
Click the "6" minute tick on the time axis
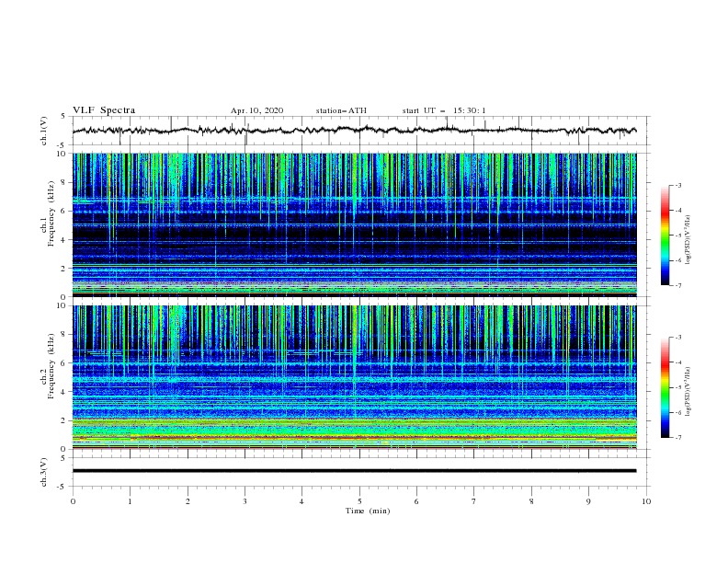pos(416,501)
